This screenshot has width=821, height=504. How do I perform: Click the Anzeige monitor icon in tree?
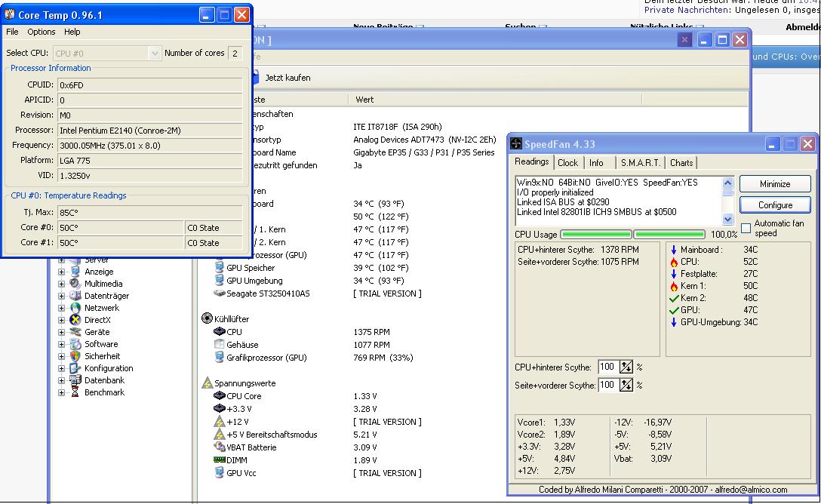pos(75,272)
